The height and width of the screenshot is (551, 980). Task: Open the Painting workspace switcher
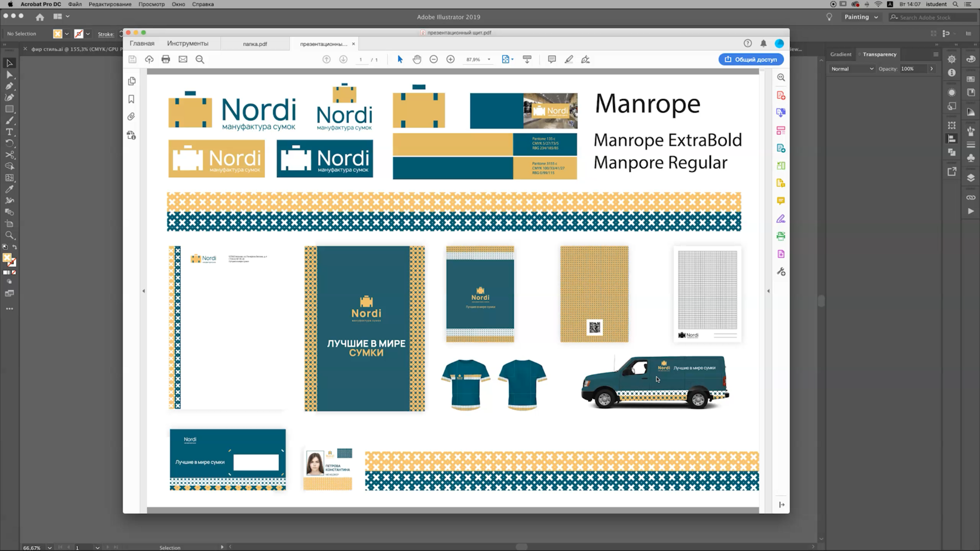point(861,17)
